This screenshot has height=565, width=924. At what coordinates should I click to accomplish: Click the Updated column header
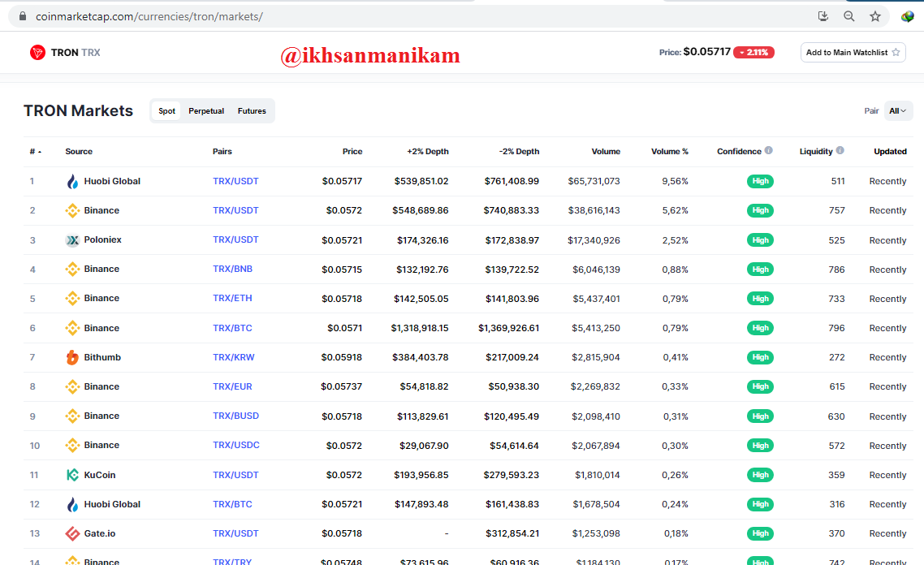pos(891,152)
